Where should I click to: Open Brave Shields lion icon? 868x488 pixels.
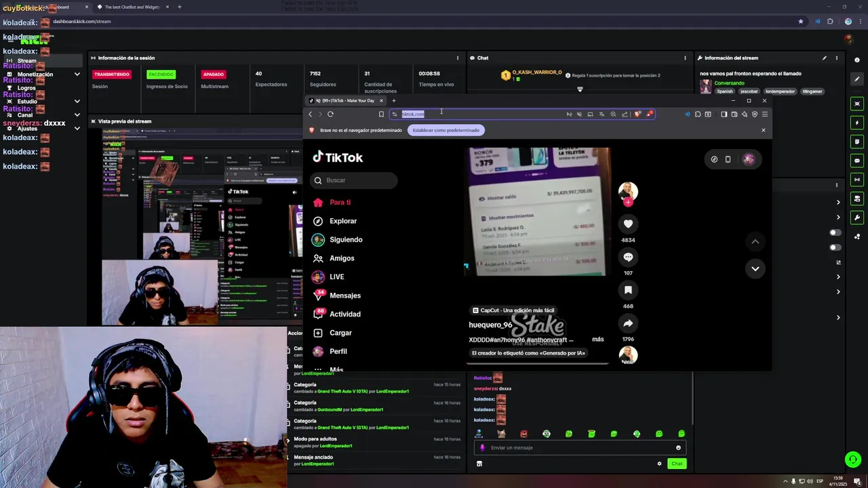(637, 114)
